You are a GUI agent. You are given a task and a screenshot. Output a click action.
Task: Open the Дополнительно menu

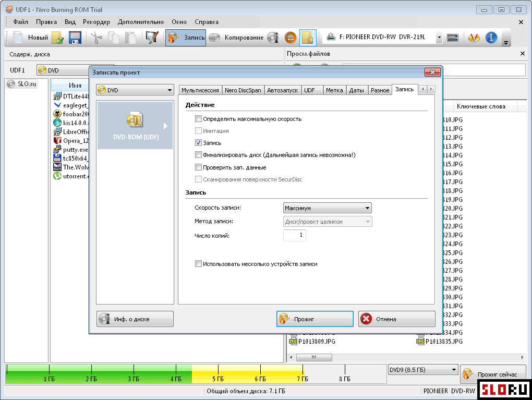[140, 22]
